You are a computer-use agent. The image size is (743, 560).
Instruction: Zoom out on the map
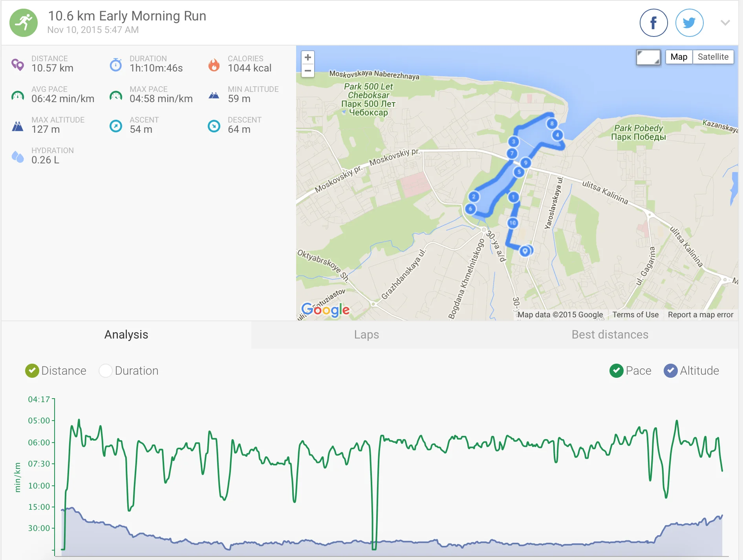click(x=308, y=71)
